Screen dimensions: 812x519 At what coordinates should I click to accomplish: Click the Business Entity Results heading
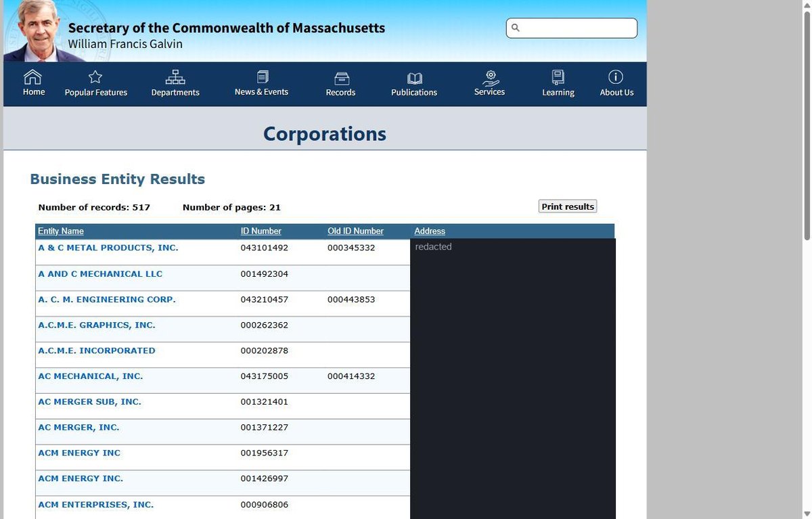tap(118, 179)
